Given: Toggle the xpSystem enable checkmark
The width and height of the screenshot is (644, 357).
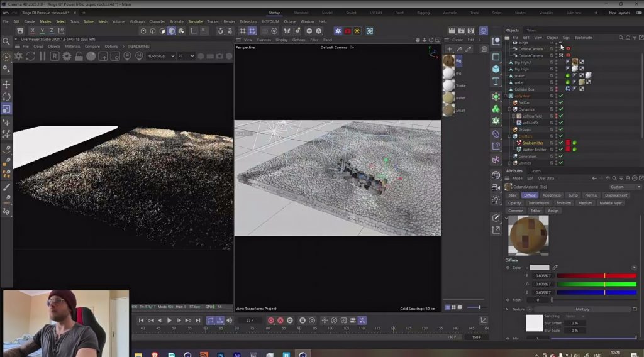Looking at the screenshot, I should pos(560,96).
